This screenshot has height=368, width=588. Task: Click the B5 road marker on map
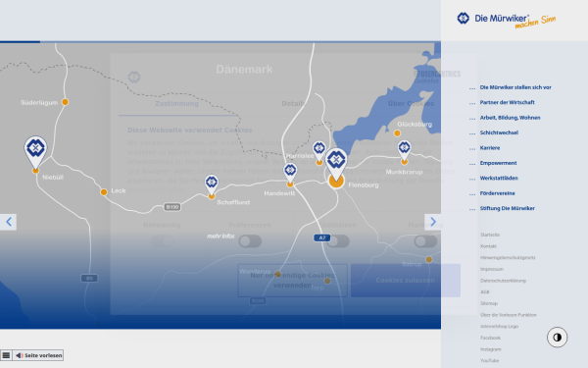89,279
